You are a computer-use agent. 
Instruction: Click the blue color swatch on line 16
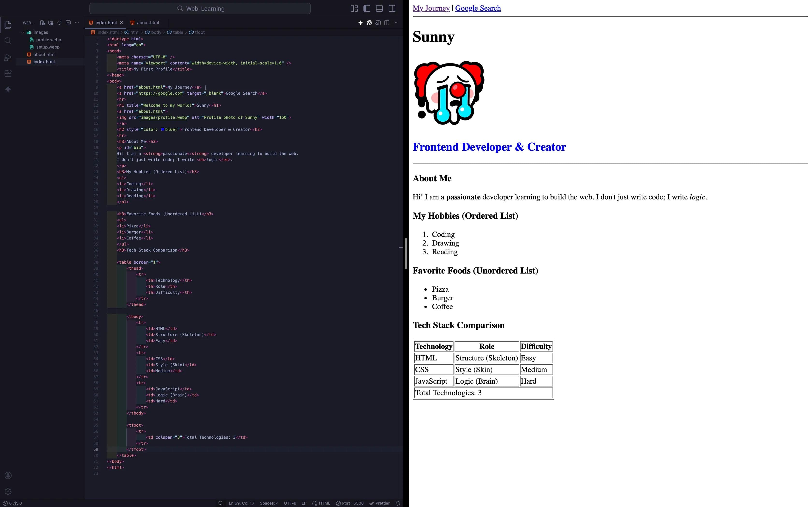[163, 129]
